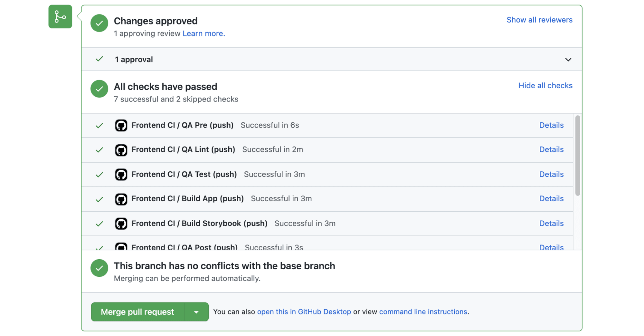Screen dimensions: 644x336
Task: Open the merge options dropdown arrow
Action: coord(196,312)
